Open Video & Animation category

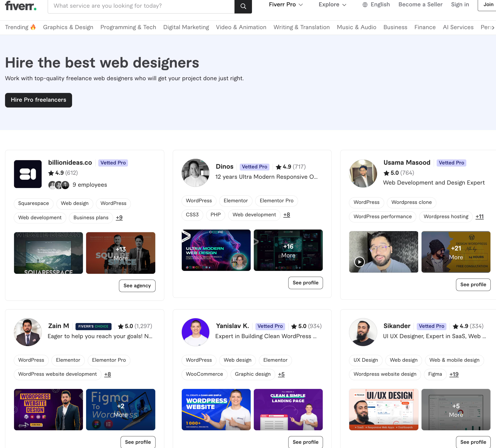[x=241, y=27]
